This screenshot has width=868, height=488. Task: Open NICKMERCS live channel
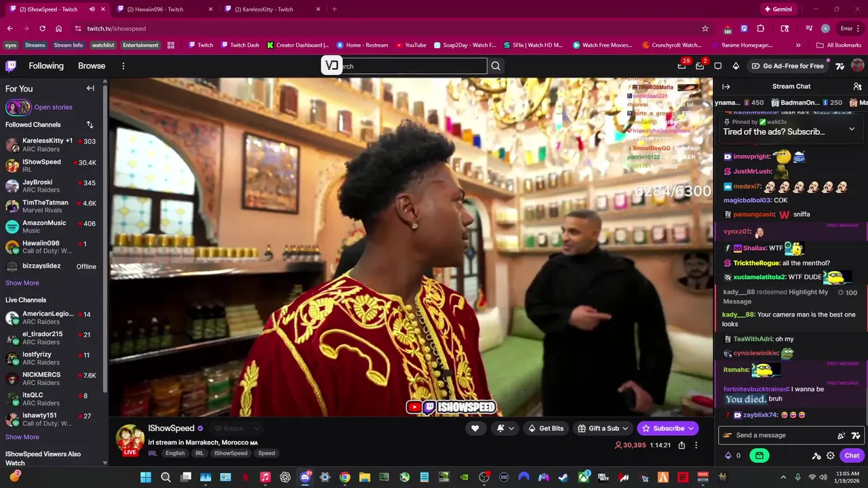53,378
